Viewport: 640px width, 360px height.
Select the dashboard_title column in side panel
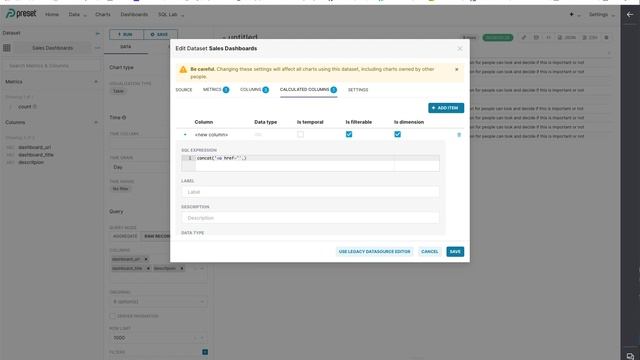coord(36,155)
